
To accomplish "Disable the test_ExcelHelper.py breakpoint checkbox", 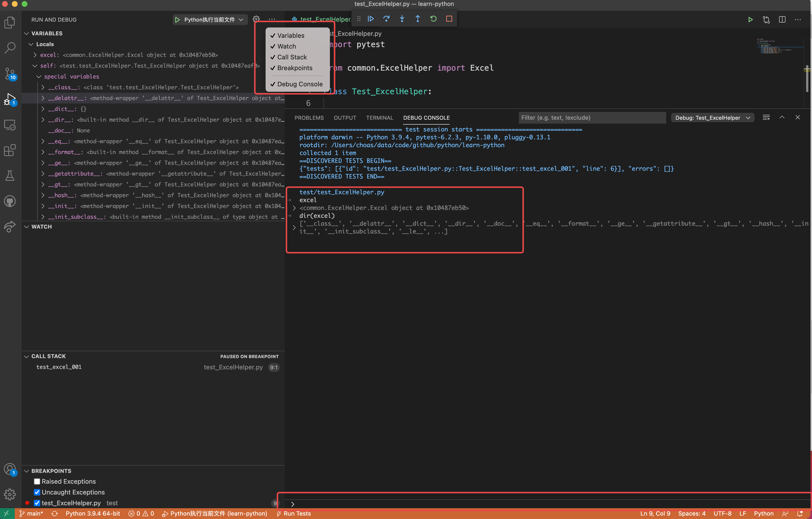I will tap(37, 503).
